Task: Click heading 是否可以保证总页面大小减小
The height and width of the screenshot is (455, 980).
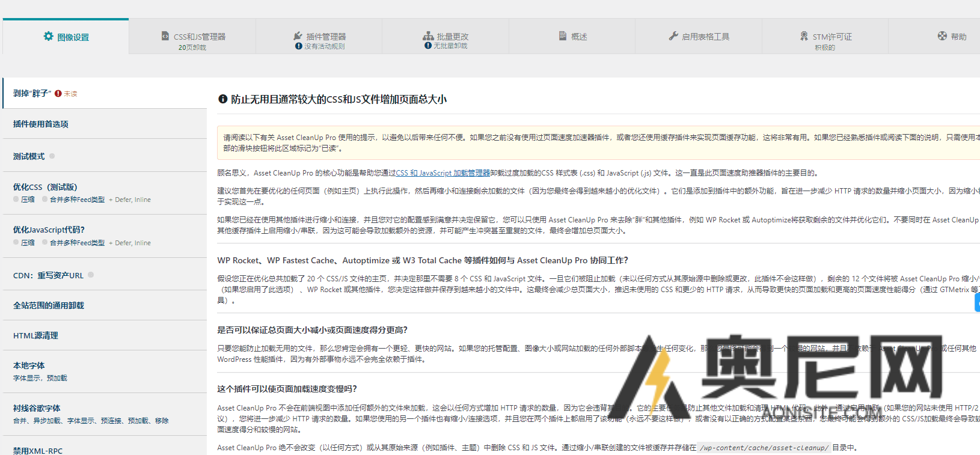Action: [x=312, y=330]
